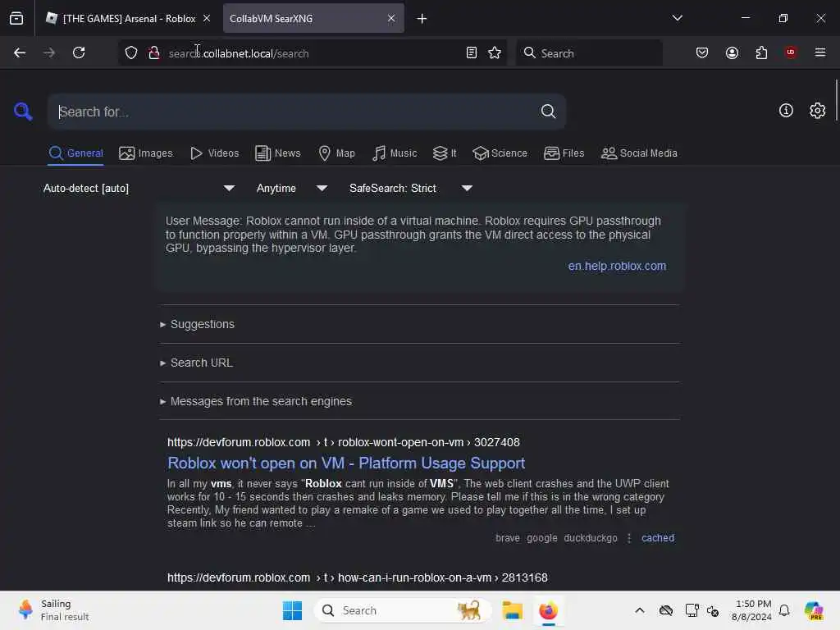Image resolution: width=840 pixels, height=630 pixels.
Task: Open Firefox application menu hamburger
Action: (x=820, y=52)
